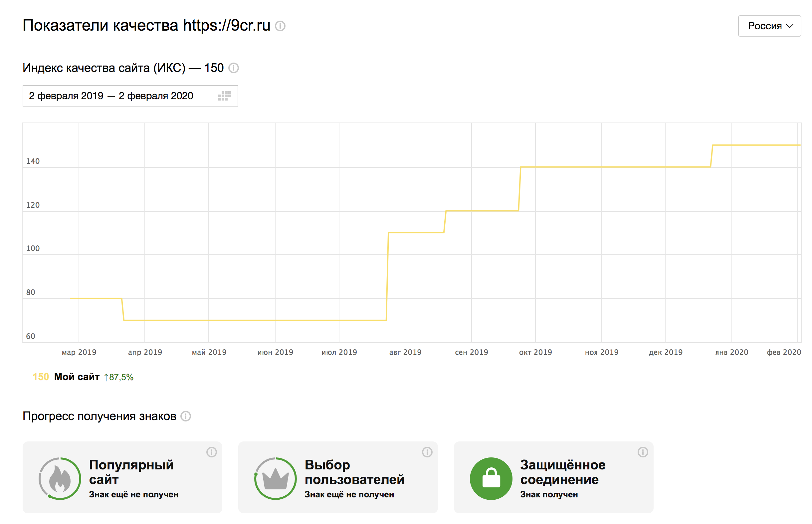Click the date range field 2 февраля 2019
Viewport: 812px width, 524px height.
pos(111,96)
